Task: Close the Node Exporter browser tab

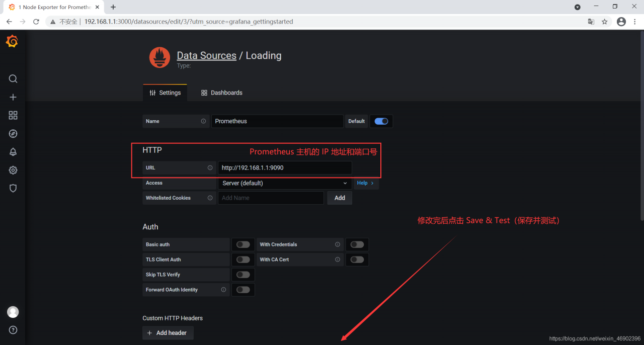Action: pyautogui.click(x=98, y=7)
